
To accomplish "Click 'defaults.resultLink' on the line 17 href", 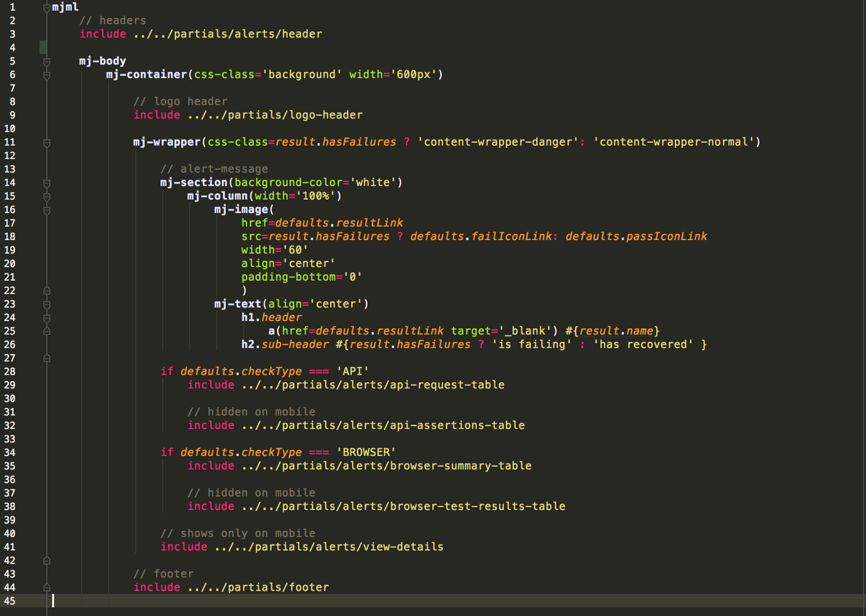I will click(x=339, y=223).
